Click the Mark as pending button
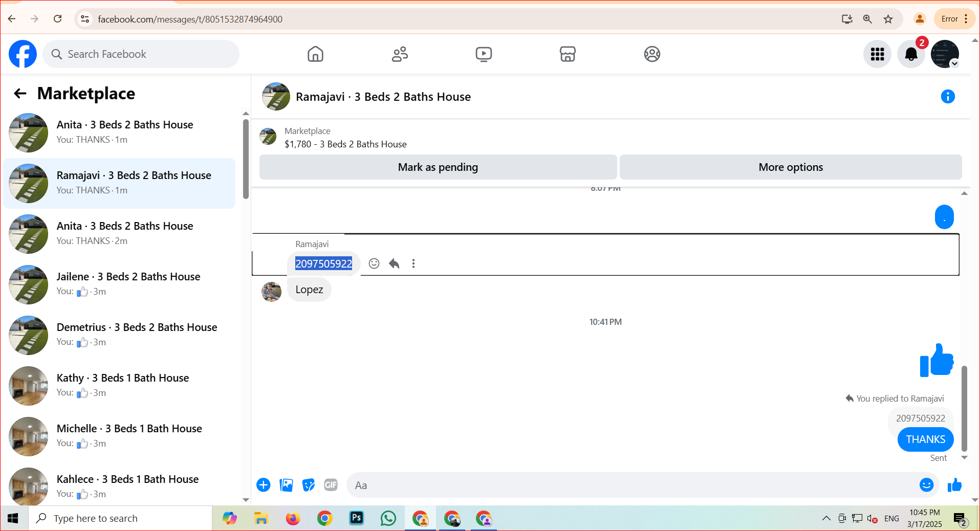980x531 pixels. click(x=438, y=167)
